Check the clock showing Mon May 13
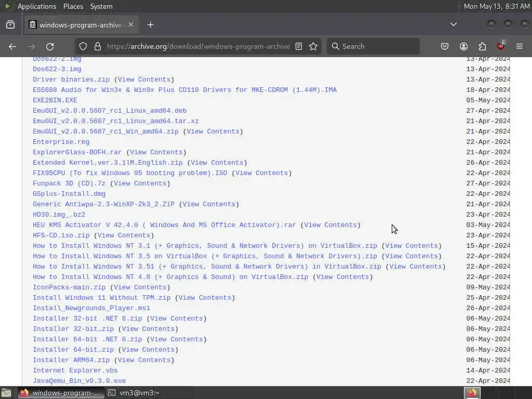 [x=496, y=6]
